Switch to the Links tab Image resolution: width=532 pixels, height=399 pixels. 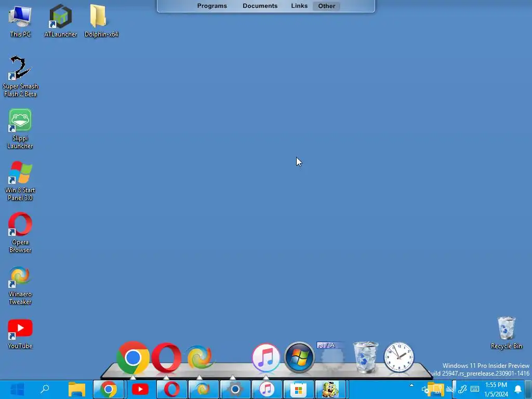pos(299,6)
